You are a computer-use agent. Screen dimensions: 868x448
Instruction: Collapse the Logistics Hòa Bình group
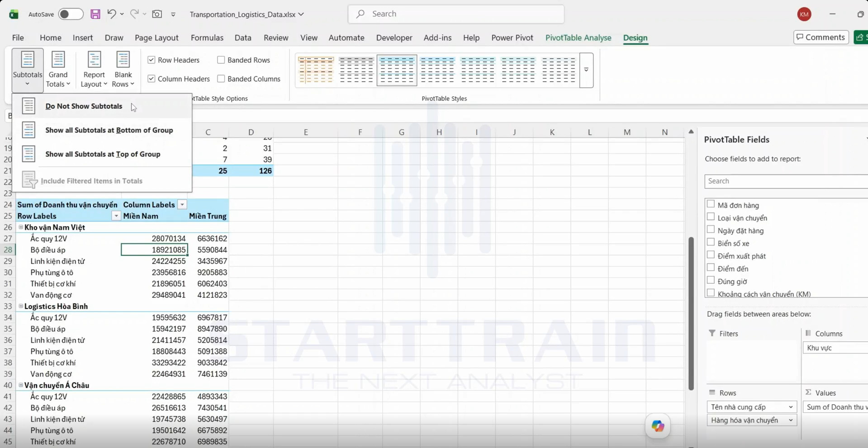pos(21,306)
